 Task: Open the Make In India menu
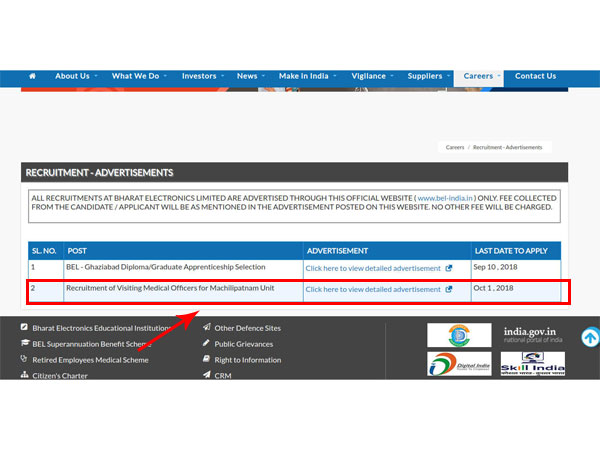pos(303,76)
